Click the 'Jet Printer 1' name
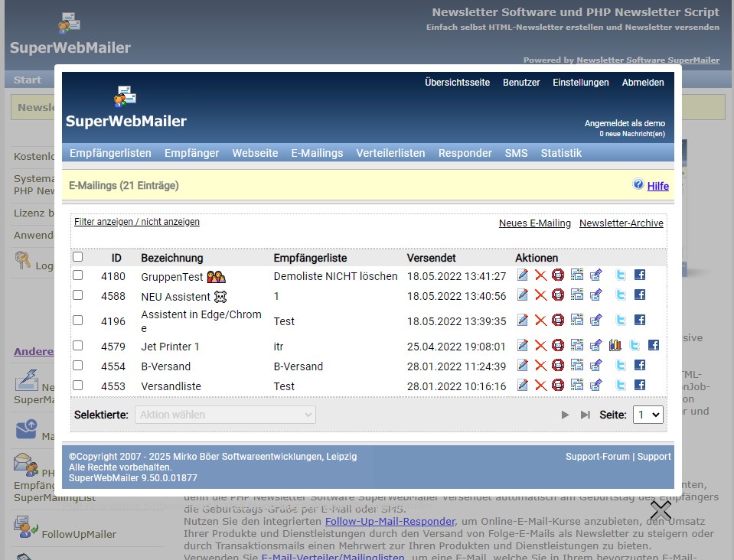734x560 pixels. coord(170,347)
